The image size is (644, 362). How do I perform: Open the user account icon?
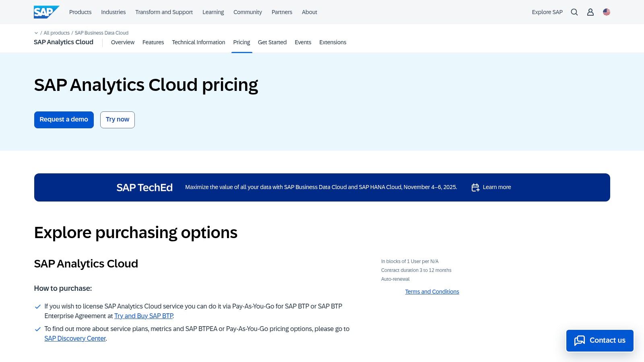(x=590, y=12)
